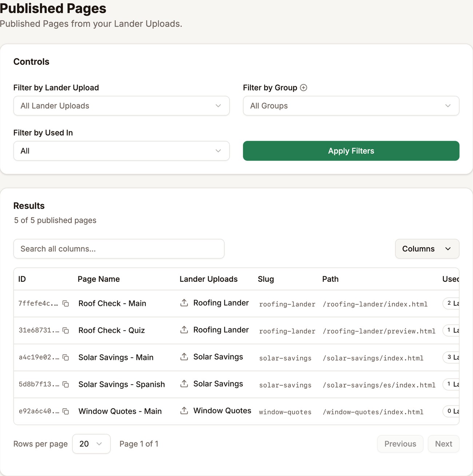Screen dimensions: 473x476
Task: Click window-quotes slug cell
Action: 285,412
